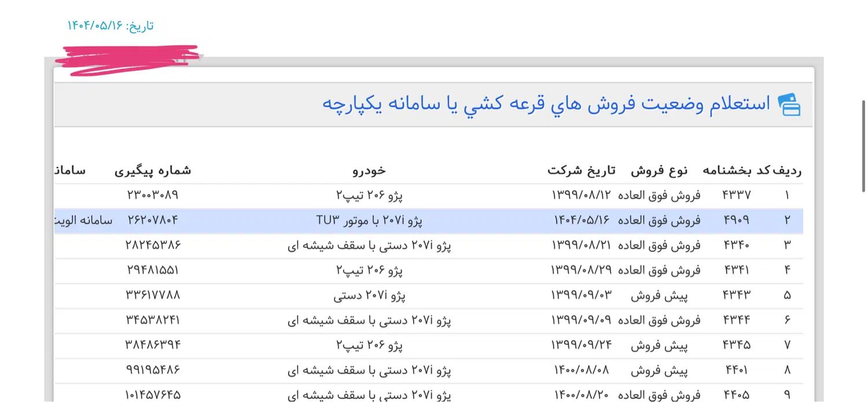868x402 pixels.
Task: Click tracking number ۱۰۱۴۵۷۶۴۵
Action: click(153, 394)
